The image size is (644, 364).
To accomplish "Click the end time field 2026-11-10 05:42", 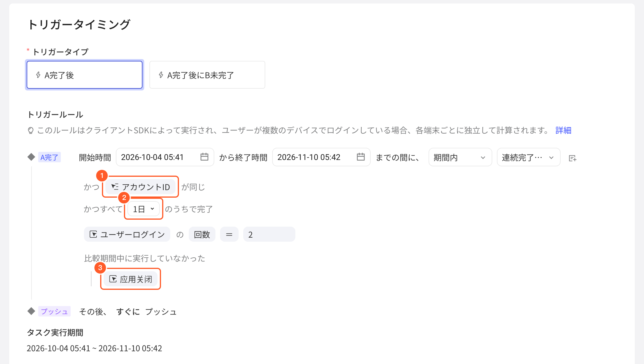I will [x=321, y=157].
